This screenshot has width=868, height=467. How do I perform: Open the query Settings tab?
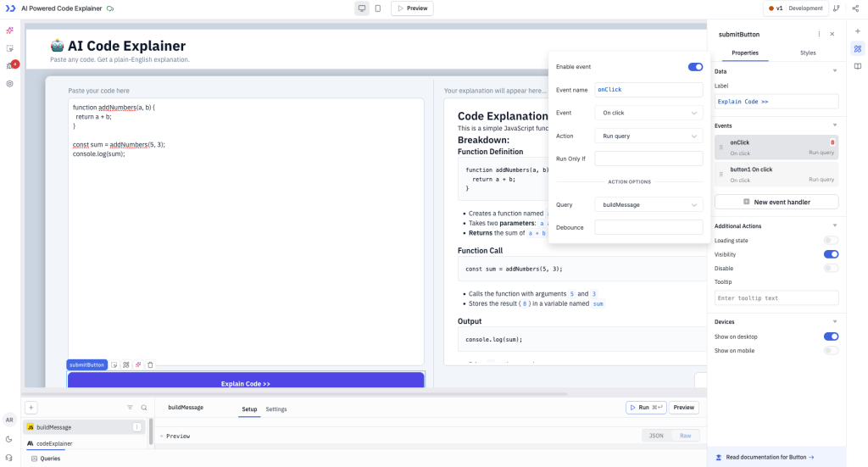(x=276, y=409)
